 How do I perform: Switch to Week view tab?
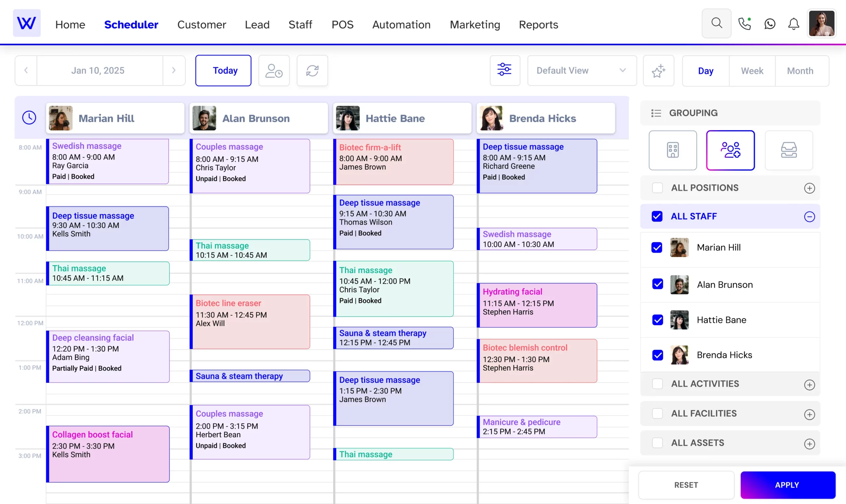(x=752, y=70)
